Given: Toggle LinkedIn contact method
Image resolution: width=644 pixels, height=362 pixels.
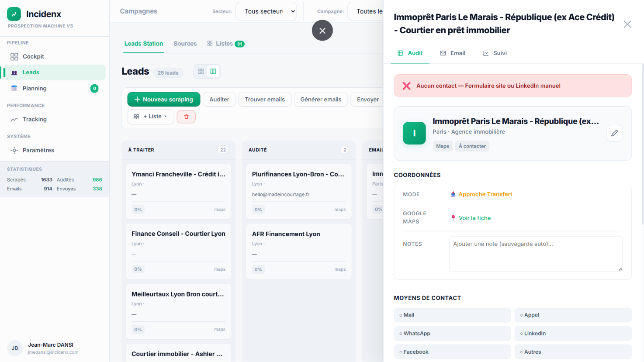Looking at the screenshot, I should click(573, 334).
